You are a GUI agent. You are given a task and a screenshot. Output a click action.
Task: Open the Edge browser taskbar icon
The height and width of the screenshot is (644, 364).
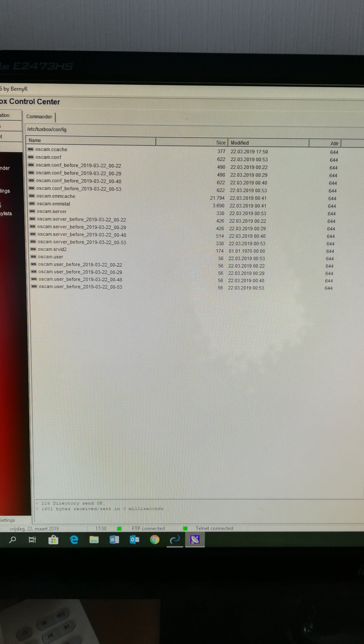(74, 540)
